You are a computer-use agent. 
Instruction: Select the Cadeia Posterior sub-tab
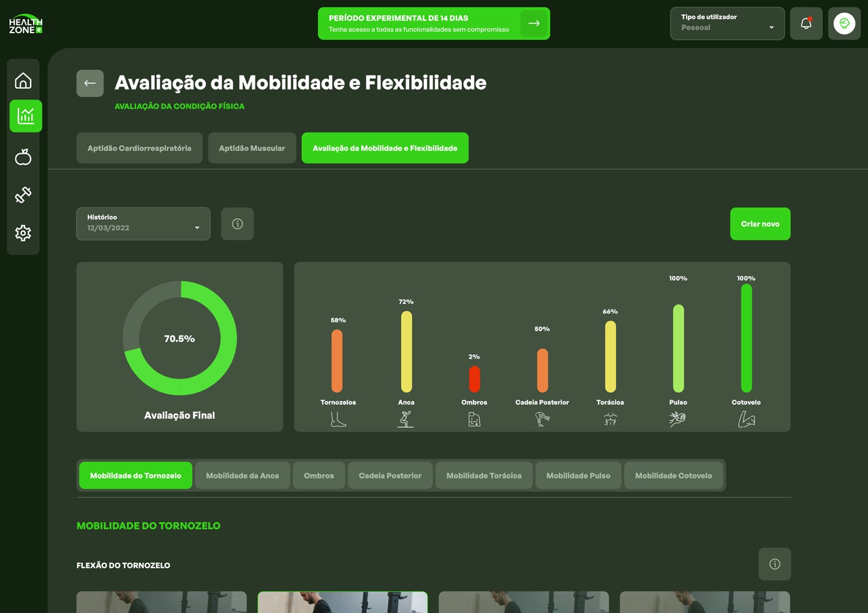[390, 476]
